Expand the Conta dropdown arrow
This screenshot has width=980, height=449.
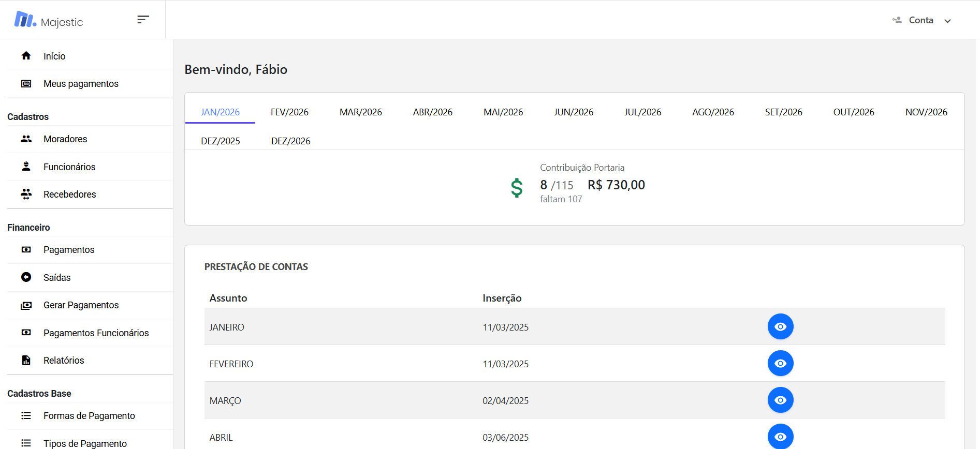(x=947, y=21)
